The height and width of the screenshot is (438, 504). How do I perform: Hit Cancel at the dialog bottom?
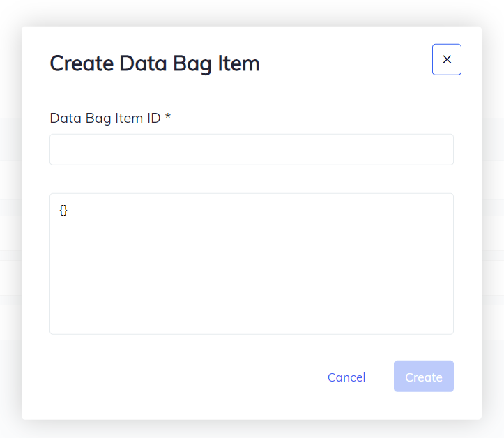[346, 377]
